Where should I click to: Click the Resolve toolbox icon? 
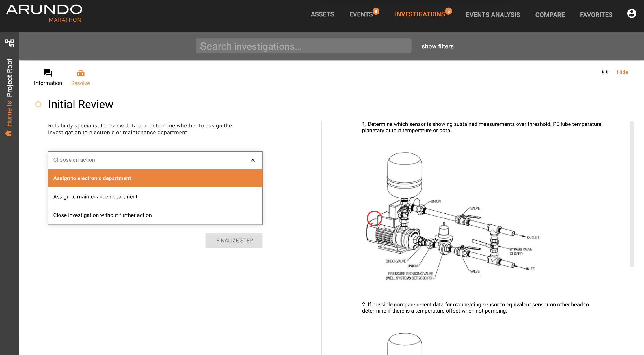[x=80, y=73]
